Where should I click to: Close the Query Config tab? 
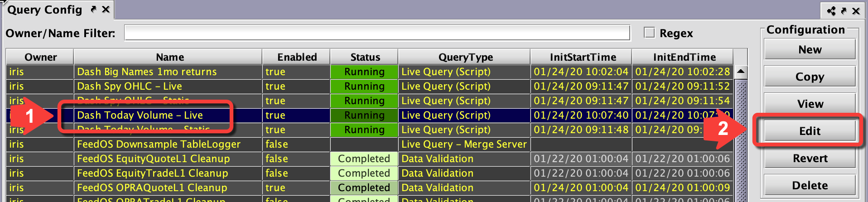[x=106, y=9]
